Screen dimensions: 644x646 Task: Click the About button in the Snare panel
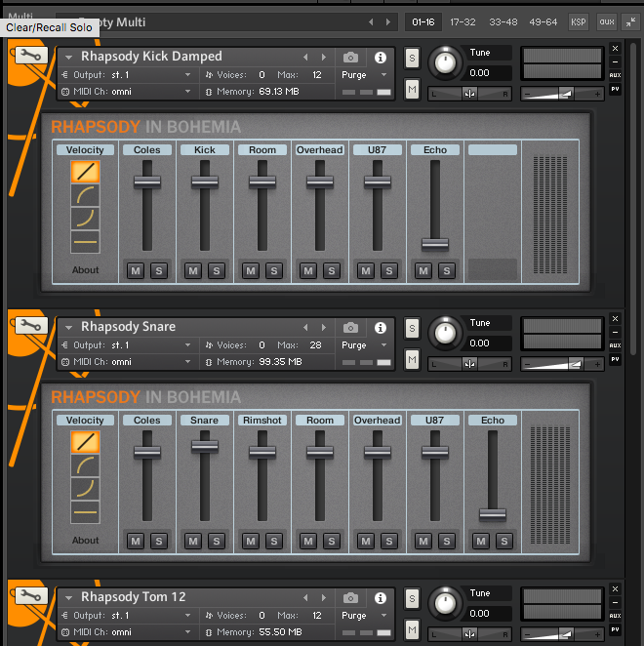pyautogui.click(x=86, y=541)
